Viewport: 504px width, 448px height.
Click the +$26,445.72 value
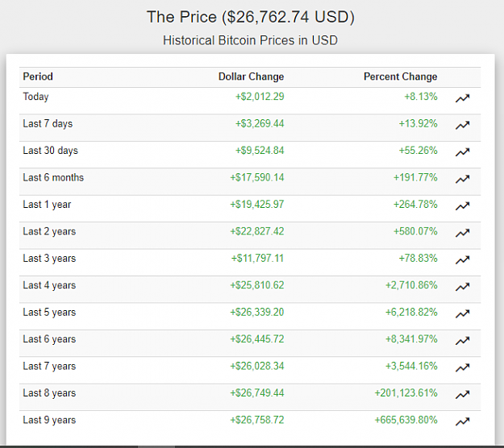tap(257, 339)
